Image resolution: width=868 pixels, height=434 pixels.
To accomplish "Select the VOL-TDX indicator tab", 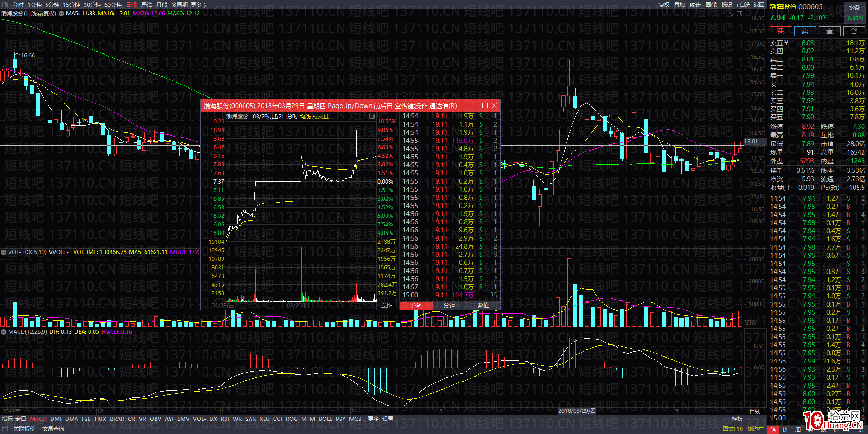I will pos(205,419).
